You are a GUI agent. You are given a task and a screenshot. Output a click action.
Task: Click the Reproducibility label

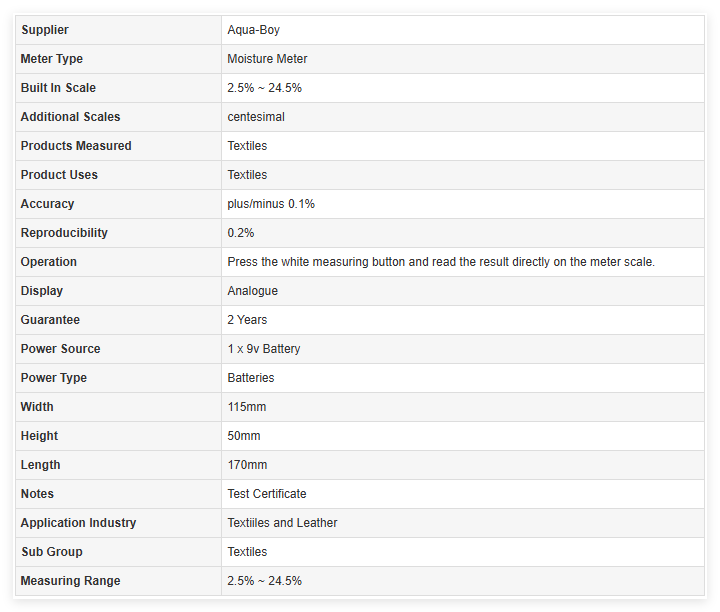(64, 233)
